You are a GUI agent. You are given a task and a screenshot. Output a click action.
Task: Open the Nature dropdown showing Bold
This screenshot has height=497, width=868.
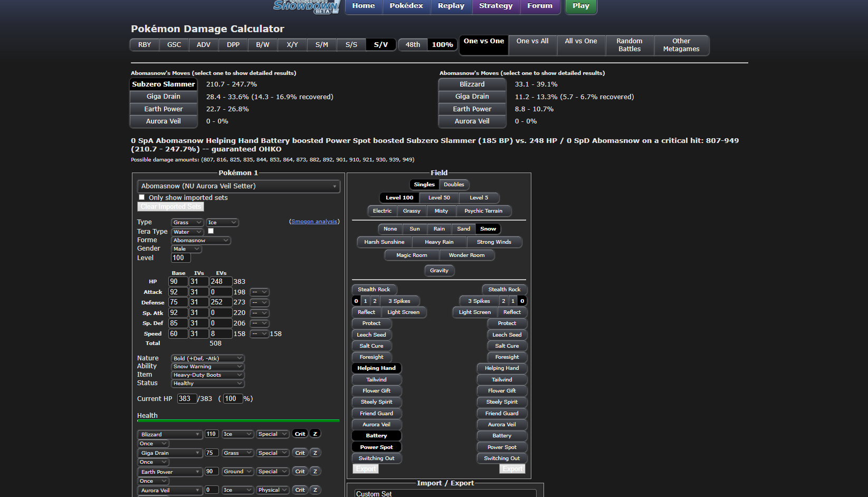click(207, 358)
